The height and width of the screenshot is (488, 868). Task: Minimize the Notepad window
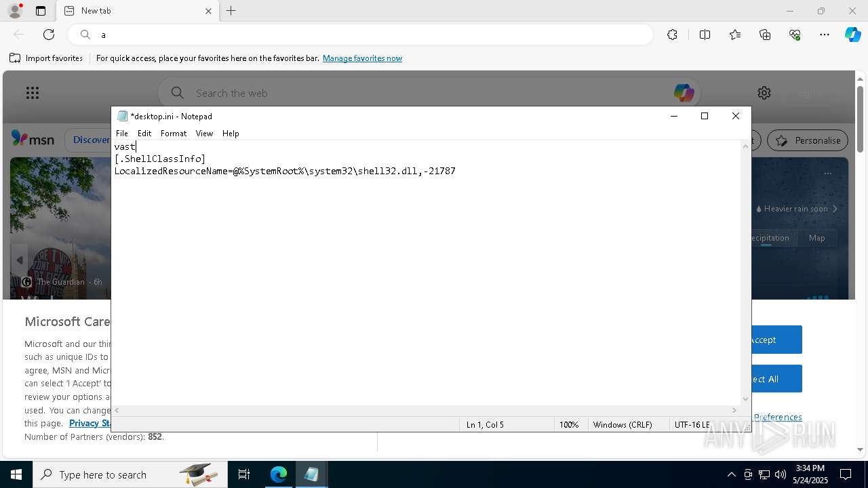(x=674, y=116)
